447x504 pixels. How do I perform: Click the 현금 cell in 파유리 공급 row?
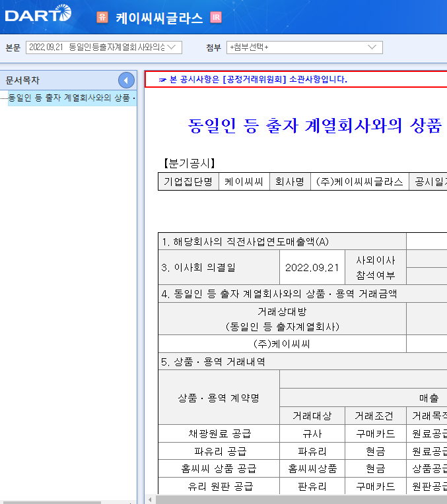[376, 451]
